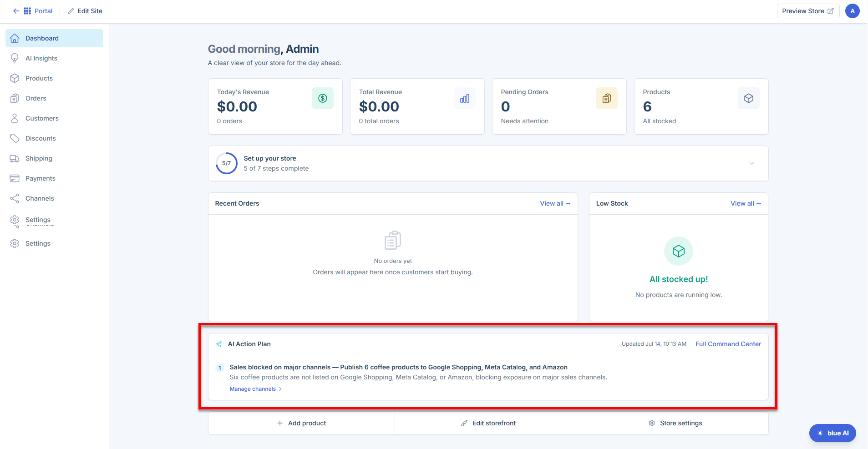Open AI Insights via the lightbulb icon

click(15, 58)
